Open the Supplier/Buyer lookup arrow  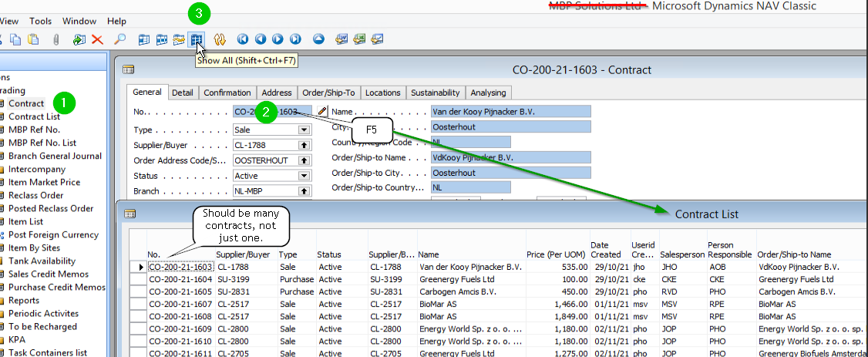(x=304, y=145)
